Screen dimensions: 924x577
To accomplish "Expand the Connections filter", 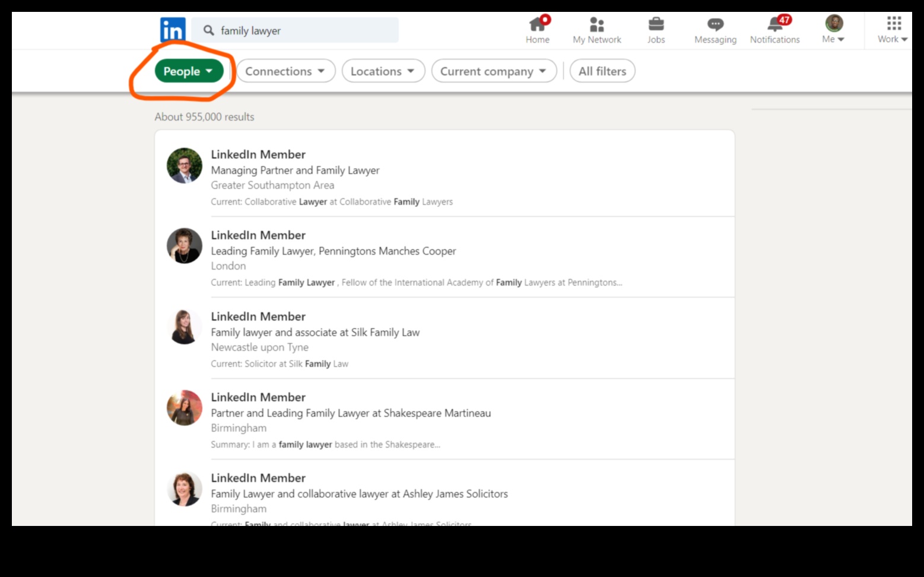I will (x=285, y=71).
